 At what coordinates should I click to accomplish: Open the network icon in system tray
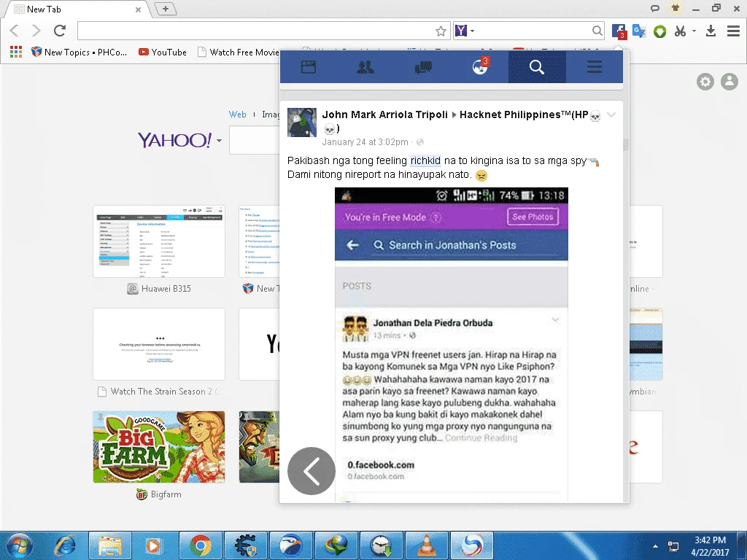pos(673,546)
